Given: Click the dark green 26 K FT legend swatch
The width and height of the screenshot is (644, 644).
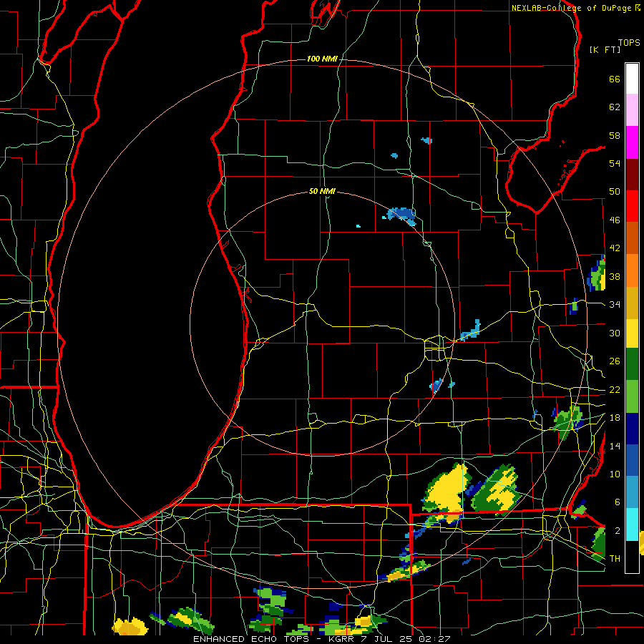Looking at the screenshot, I should tap(632, 364).
